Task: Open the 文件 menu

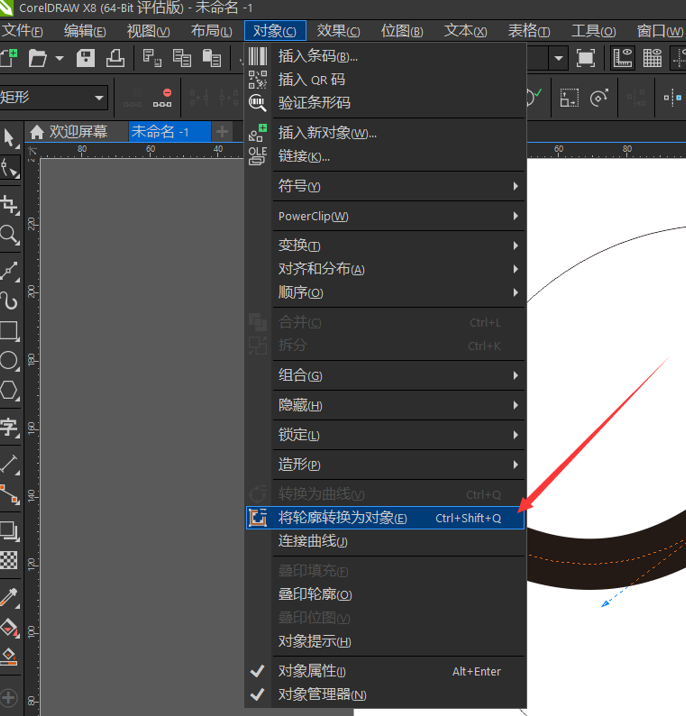Action: click(22, 31)
